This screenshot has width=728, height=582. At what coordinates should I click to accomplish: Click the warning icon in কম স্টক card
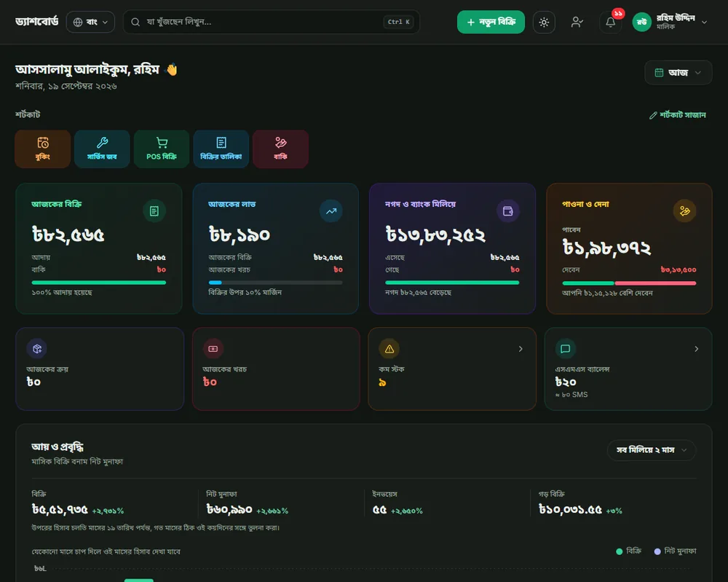tap(389, 348)
